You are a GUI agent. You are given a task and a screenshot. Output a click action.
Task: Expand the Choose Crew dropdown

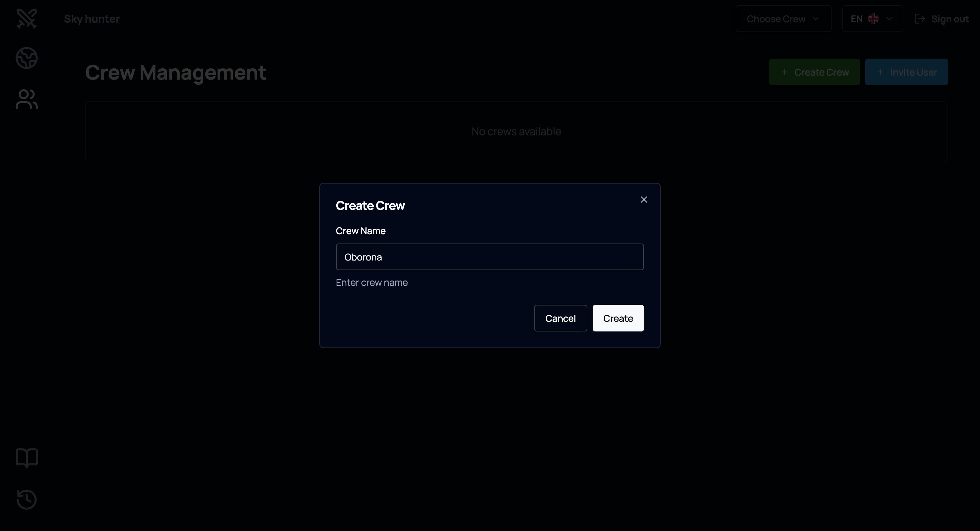783,19
